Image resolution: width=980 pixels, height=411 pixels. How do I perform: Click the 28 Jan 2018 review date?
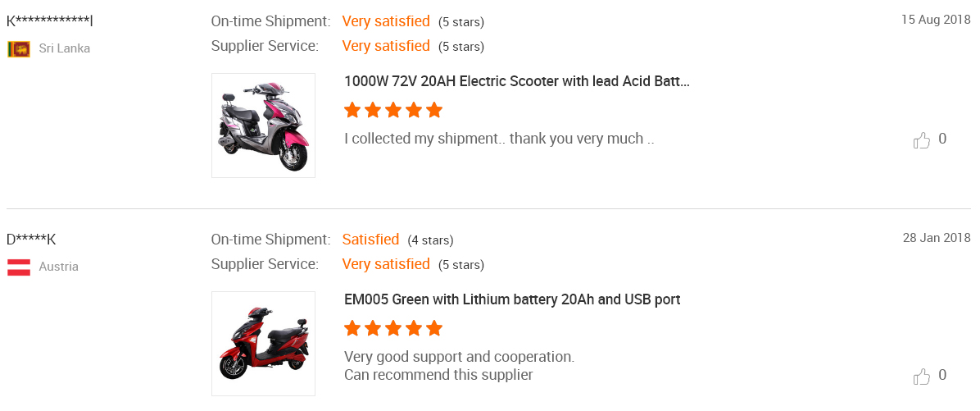937,238
